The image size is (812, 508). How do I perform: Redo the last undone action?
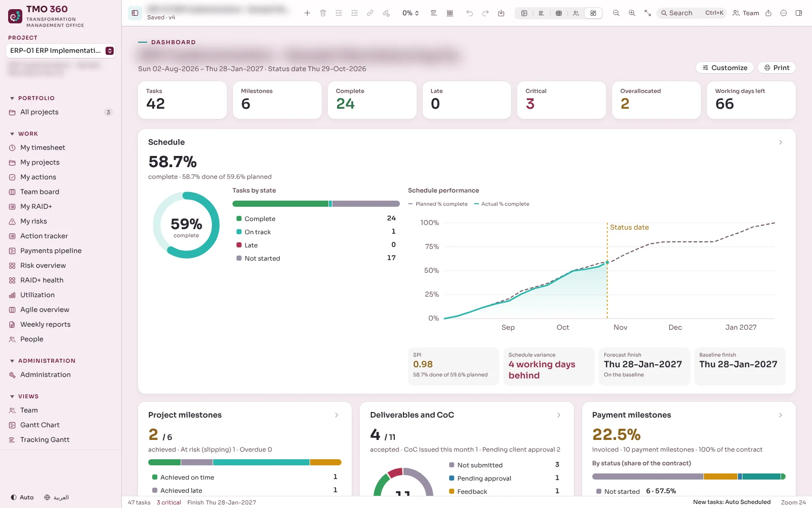tap(485, 13)
